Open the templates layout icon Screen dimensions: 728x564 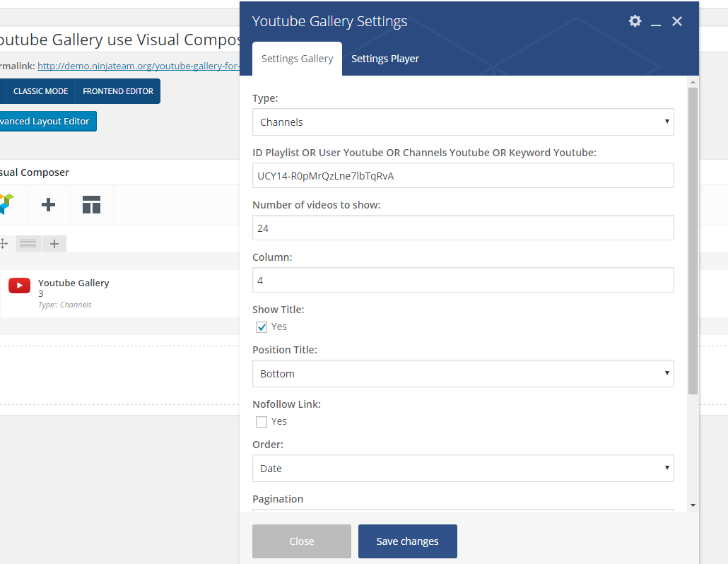tap(91, 204)
